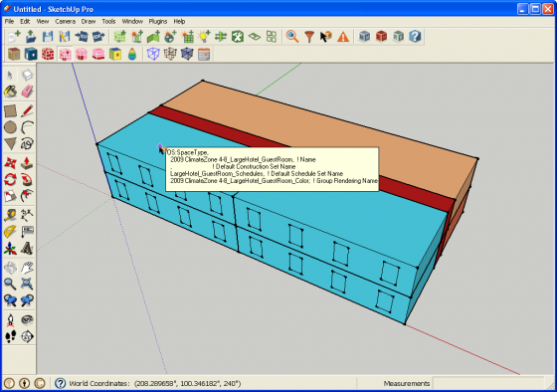Image resolution: width=557 pixels, height=392 pixels.
Task: Click the light bulb Luminaire icon
Action: pos(204,37)
